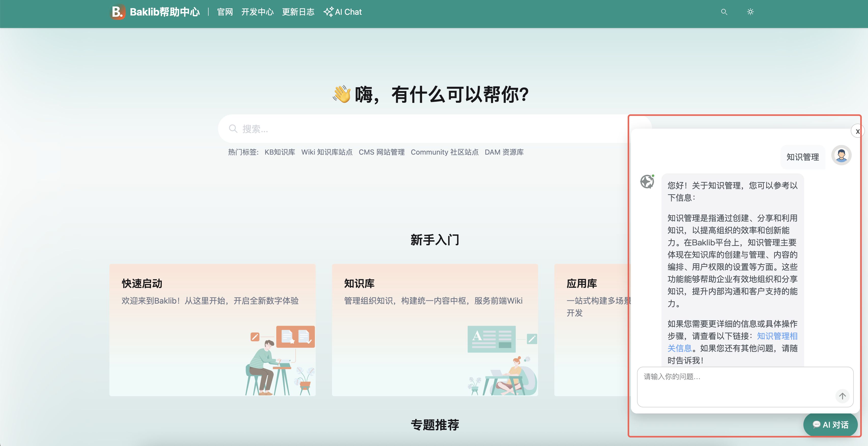This screenshot has width=868, height=446.
Task: Open the AI Chat sparkle menu item
Action: point(343,12)
